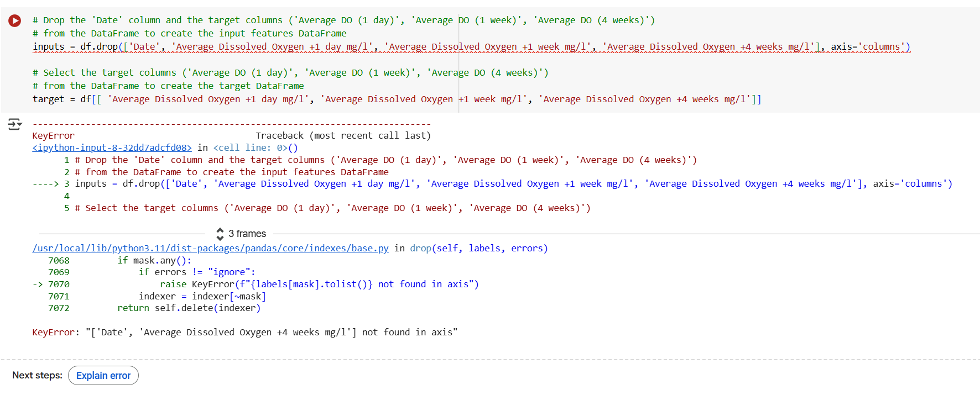Expand the 3 frames traceback section
980x395 pixels.
coord(241,234)
